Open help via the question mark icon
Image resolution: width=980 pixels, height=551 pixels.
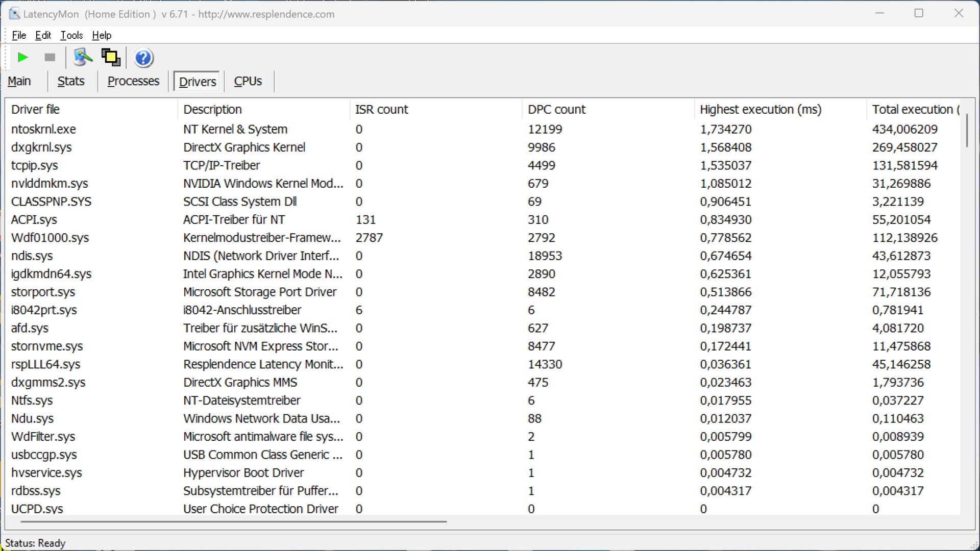pyautogui.click(x=143, y=58)
